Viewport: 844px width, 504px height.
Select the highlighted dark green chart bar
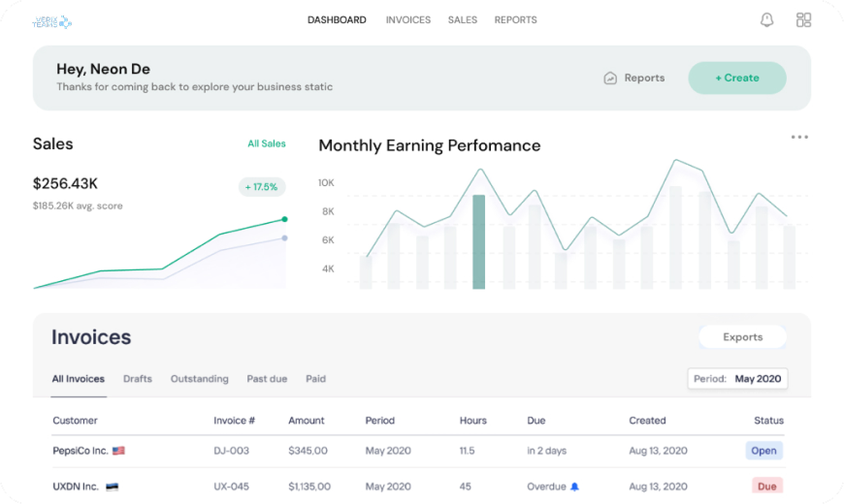tap(478, 241)
